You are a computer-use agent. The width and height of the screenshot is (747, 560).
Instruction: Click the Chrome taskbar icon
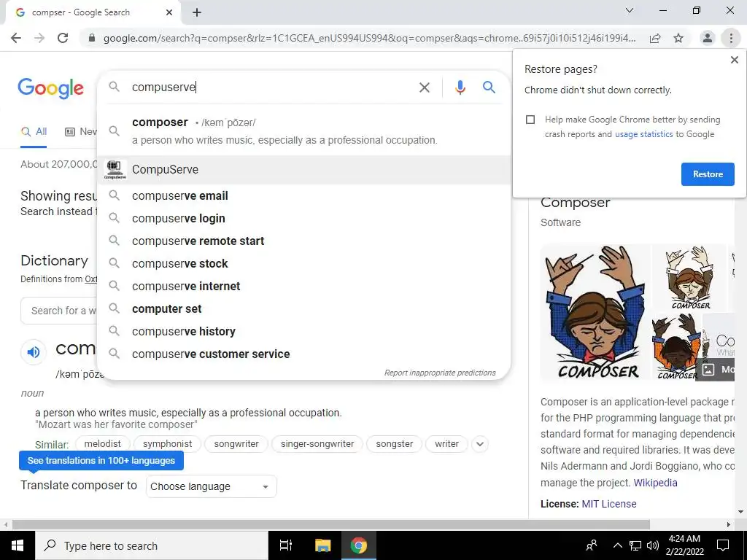coord(359,545)
